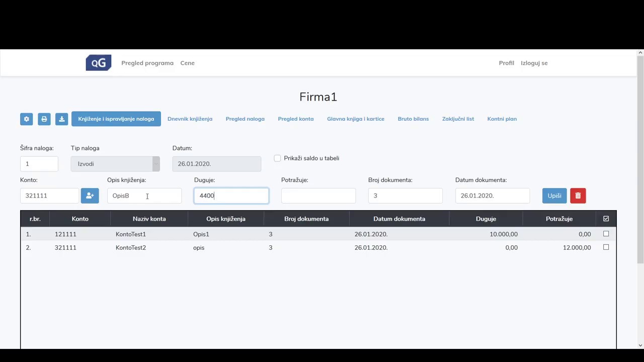This screenshot has width=644, height=362.
Task: Open Pregled programa link
Action: pyautogui.click(x=147, y=63)
